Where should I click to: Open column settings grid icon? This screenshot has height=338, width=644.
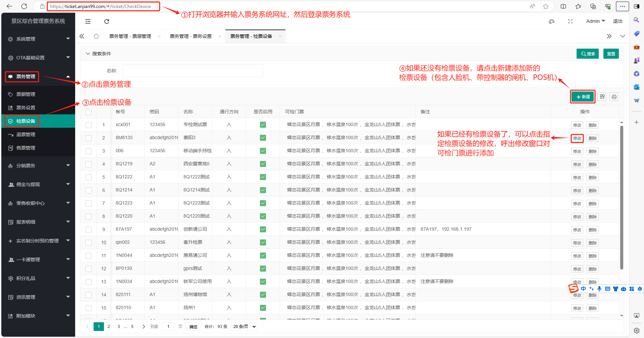(x=602, y=97)
